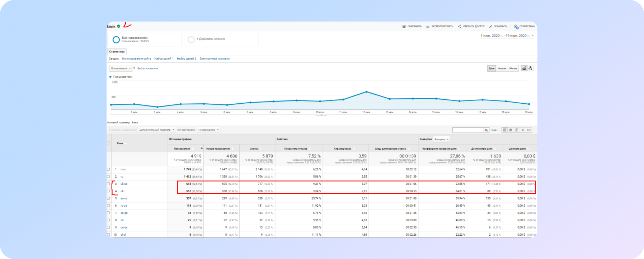The height and width of the screenshot is (259, 644).
Task: Click help icon next to Достигнутые цели
Action: (495, 149)
